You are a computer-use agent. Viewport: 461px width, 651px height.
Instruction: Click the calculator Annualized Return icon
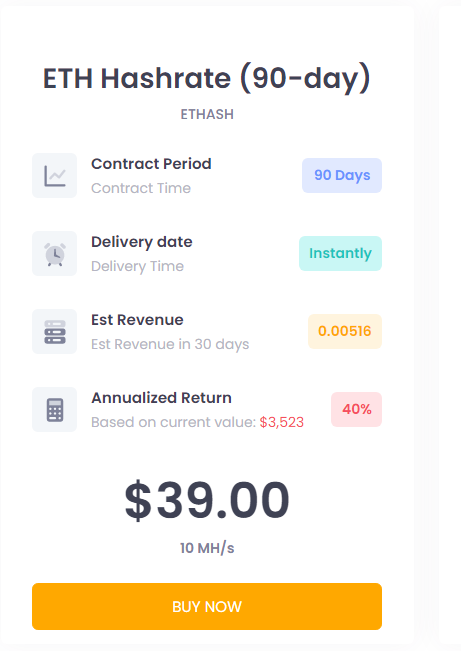coord(54,410)
